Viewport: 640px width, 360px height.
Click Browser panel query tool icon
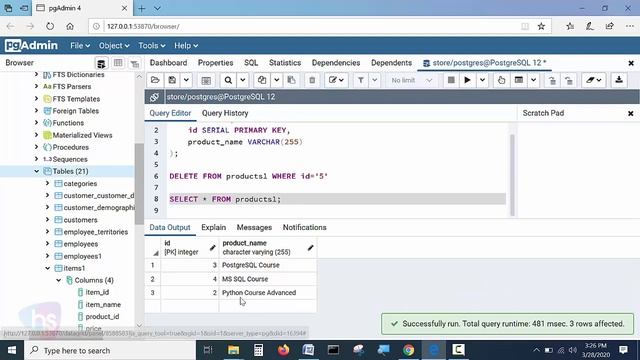tap(101, 63)
